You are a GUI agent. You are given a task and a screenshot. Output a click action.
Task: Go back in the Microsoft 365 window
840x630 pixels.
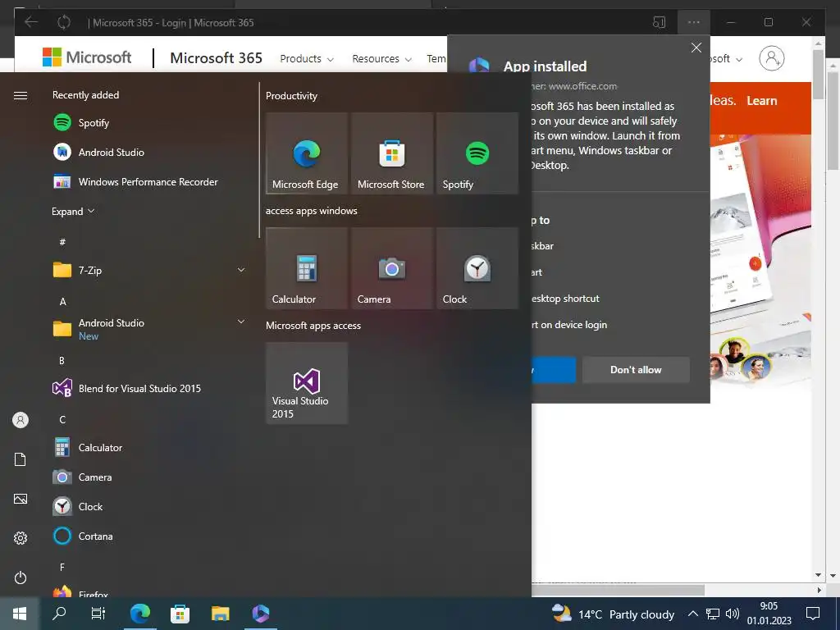pos(31,22)
